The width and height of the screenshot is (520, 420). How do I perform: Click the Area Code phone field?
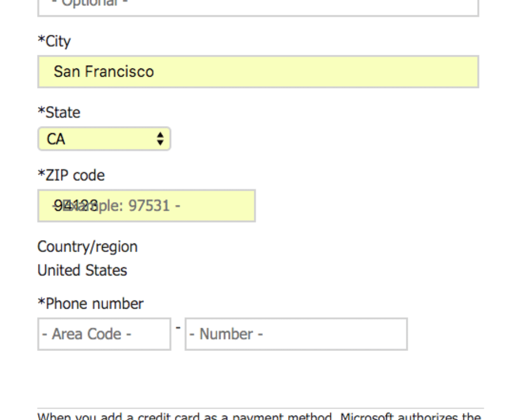point(103,334)
